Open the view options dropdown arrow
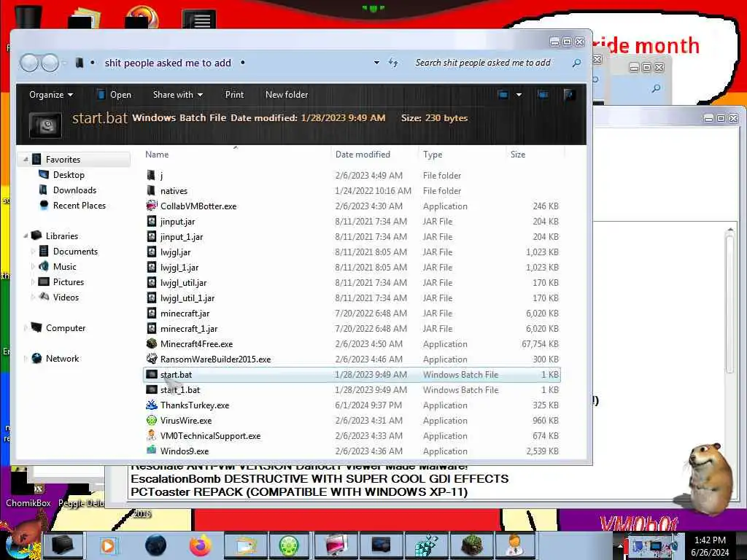Image resolution: width=747 pixels, height=560 pixels. pos(519,94)
